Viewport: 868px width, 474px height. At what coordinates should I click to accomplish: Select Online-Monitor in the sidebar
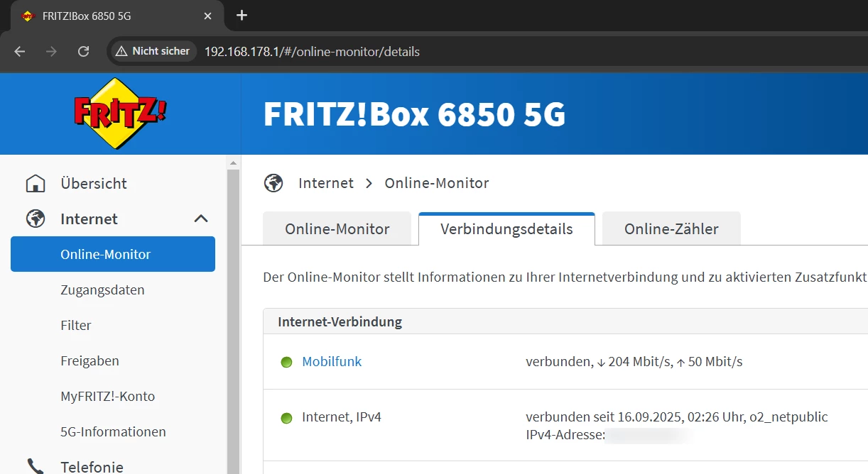point(113,254)
